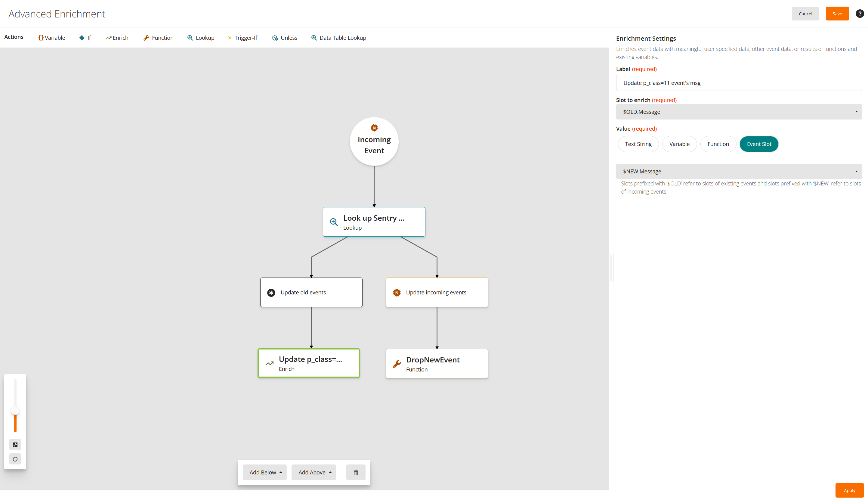Image resolution: width=868 pixels, height=500 pixels.
Task: Click the Enrich arrow icon in actions bar
Action: (108, 38)
